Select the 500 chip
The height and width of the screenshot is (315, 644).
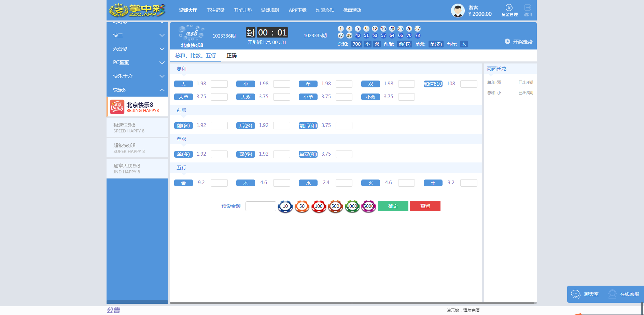335,206
